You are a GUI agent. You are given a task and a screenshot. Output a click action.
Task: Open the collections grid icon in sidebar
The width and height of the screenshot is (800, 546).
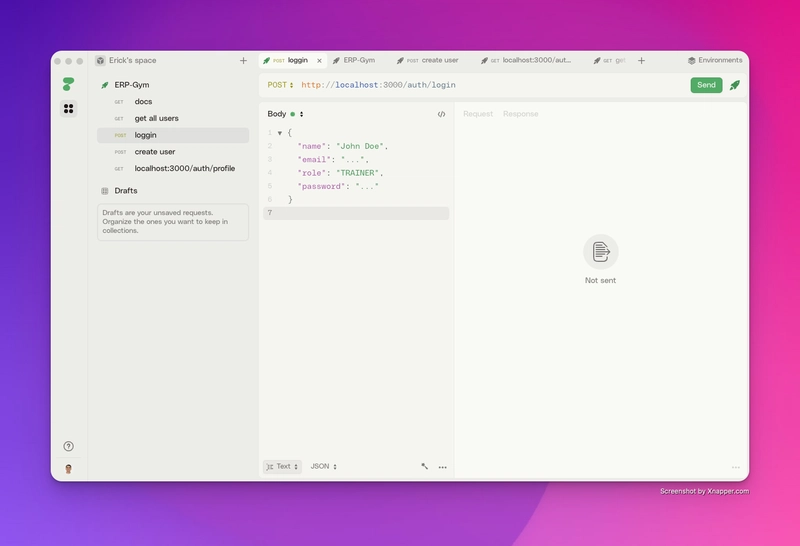(x=68, y=109)
